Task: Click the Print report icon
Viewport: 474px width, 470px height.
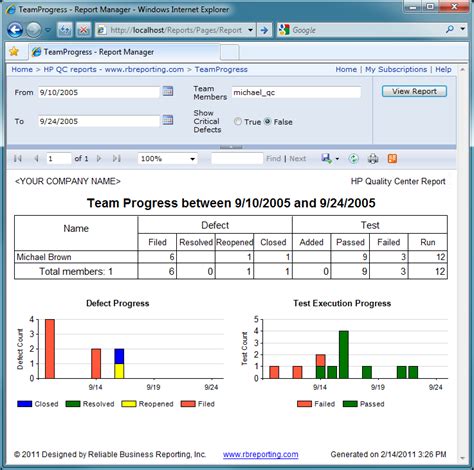Action: [373, 159]
